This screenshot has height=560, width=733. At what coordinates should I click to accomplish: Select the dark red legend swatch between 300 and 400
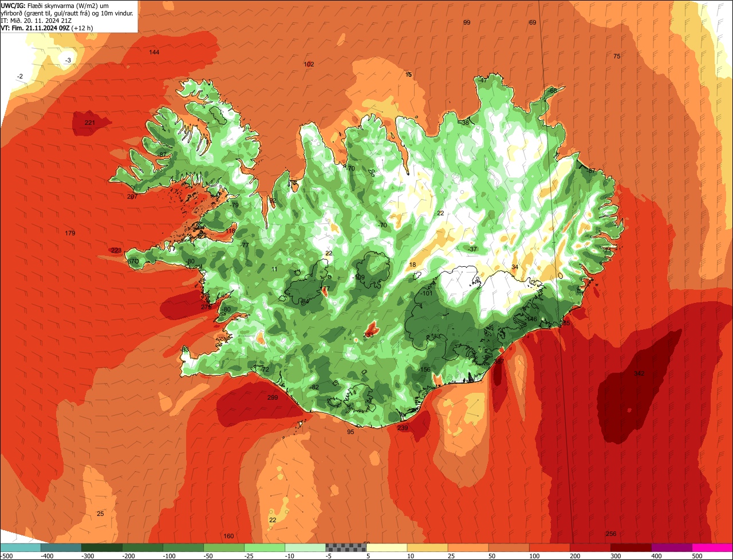[631, 547]
